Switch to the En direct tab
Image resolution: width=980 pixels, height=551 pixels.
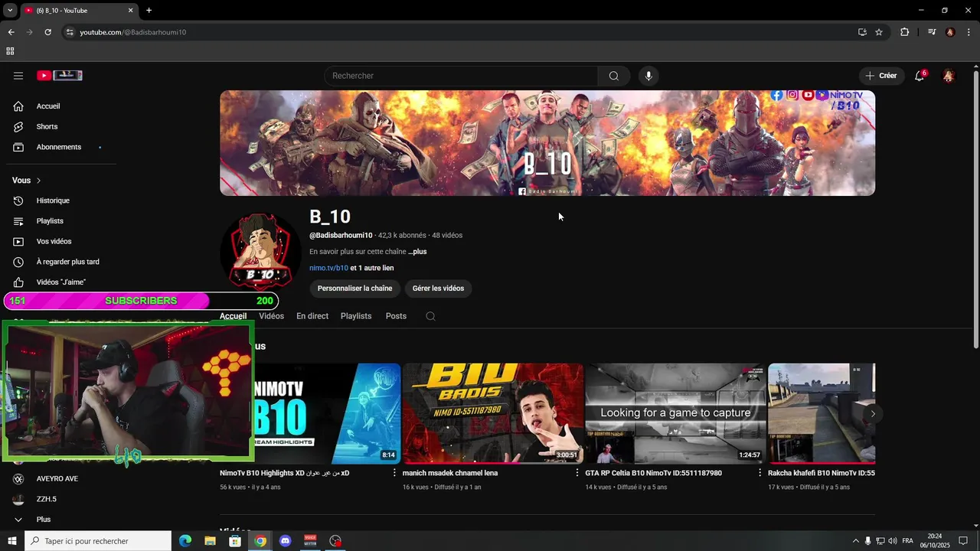312,316
